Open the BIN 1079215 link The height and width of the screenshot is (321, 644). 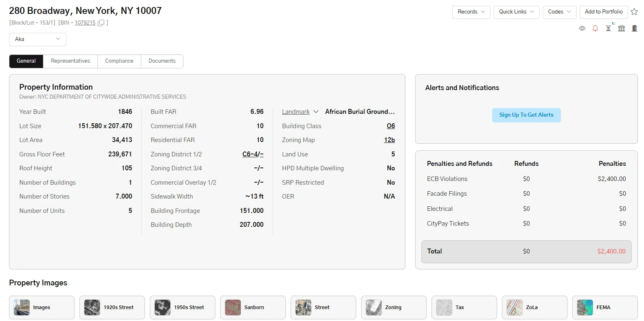85,23
